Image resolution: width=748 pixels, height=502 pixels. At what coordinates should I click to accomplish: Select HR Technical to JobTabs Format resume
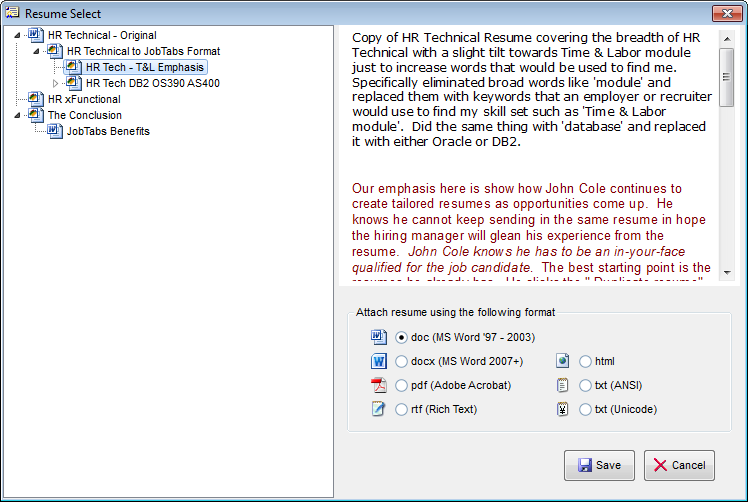click(144, 51)
